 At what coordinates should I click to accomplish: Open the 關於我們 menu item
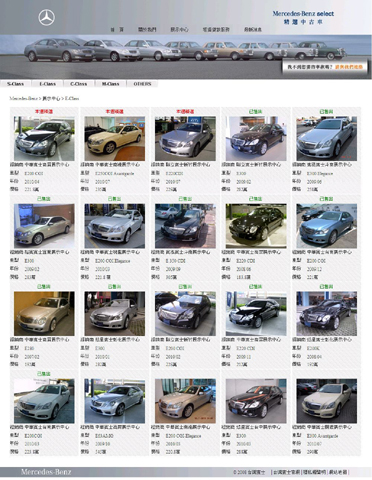[147, 30]
